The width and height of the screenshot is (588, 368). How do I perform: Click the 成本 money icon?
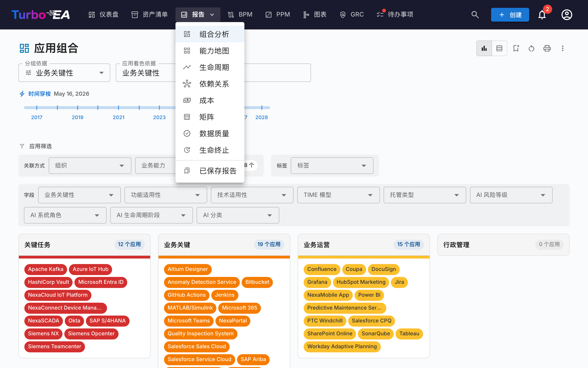pyautogui.click(x=187, y=100)
